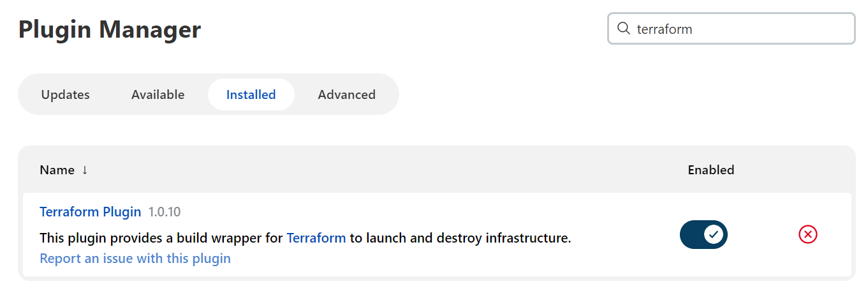Click the magnifying glass search icon
868x293 pixels.
[x=624, y=29]
